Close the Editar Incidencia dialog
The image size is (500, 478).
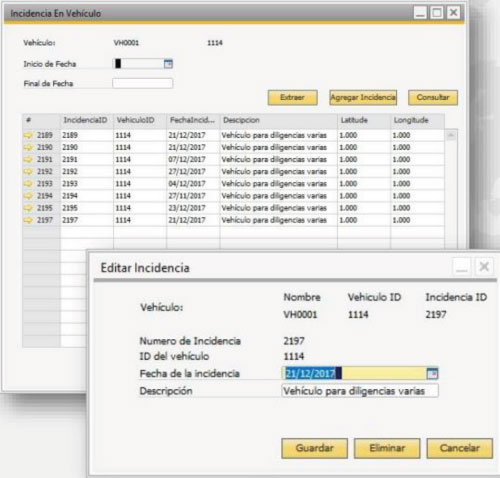tap(484, 267)
